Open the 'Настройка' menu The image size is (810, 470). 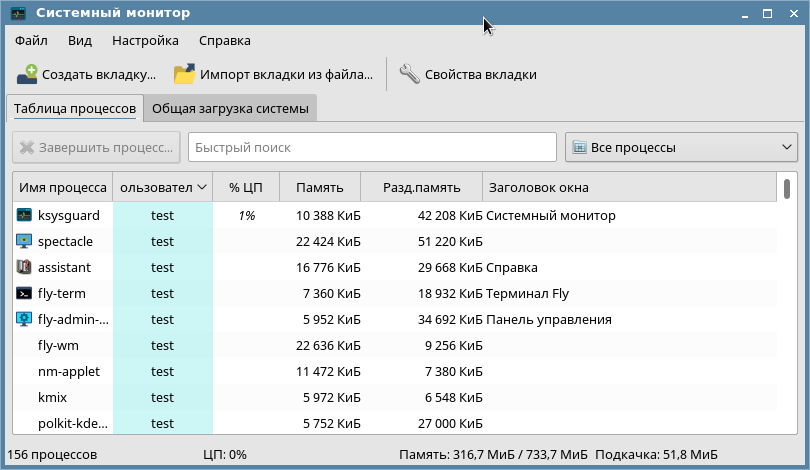(x=145, y=41)
